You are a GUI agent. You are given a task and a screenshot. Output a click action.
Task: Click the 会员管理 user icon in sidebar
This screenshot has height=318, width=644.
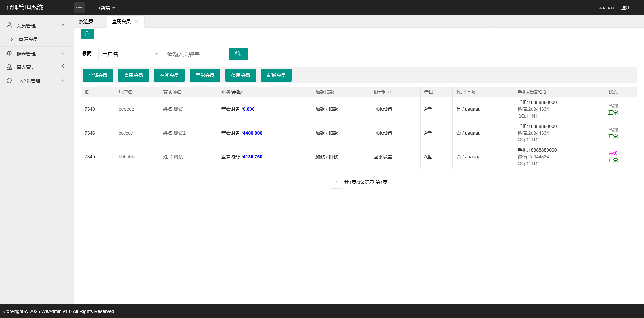click(9, 26)
